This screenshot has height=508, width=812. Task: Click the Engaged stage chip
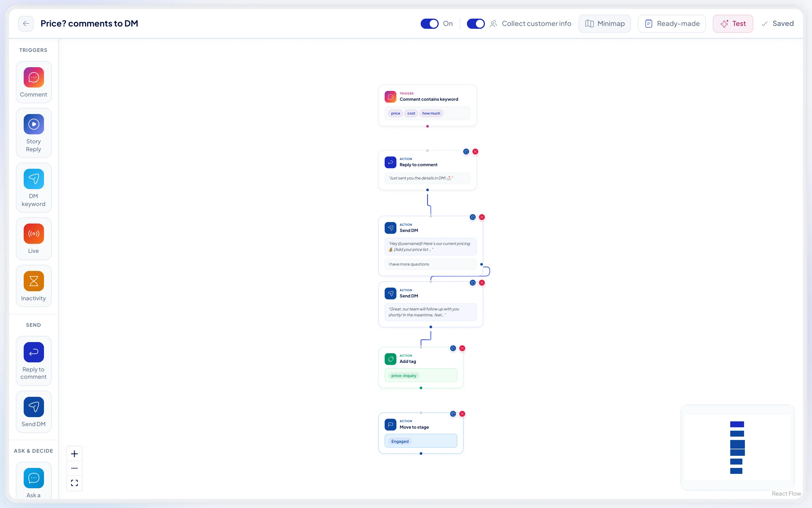click(400, 441)
